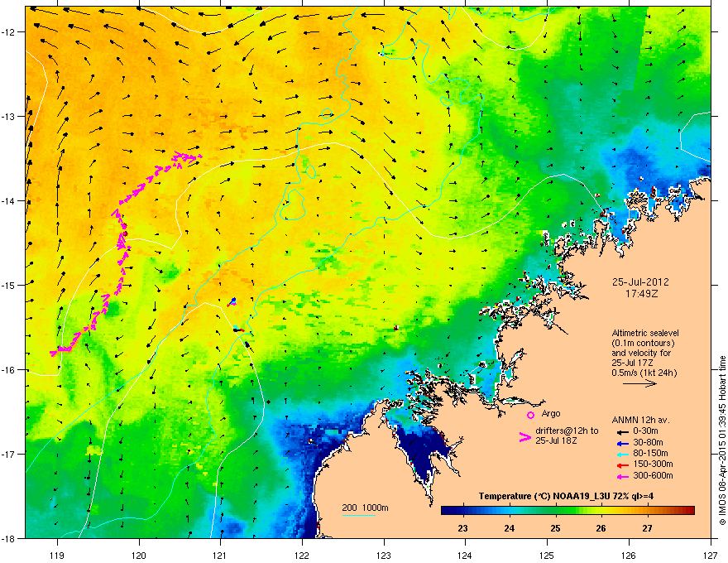Click the longitude axis label '123'
Image resolution: width=728 pixels, height=563 pixels.
(384, 555)
